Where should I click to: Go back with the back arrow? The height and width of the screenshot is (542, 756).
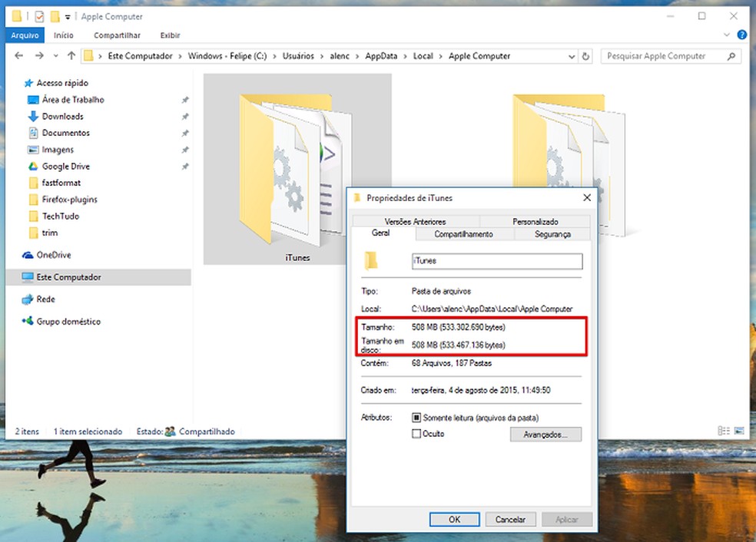18,56
